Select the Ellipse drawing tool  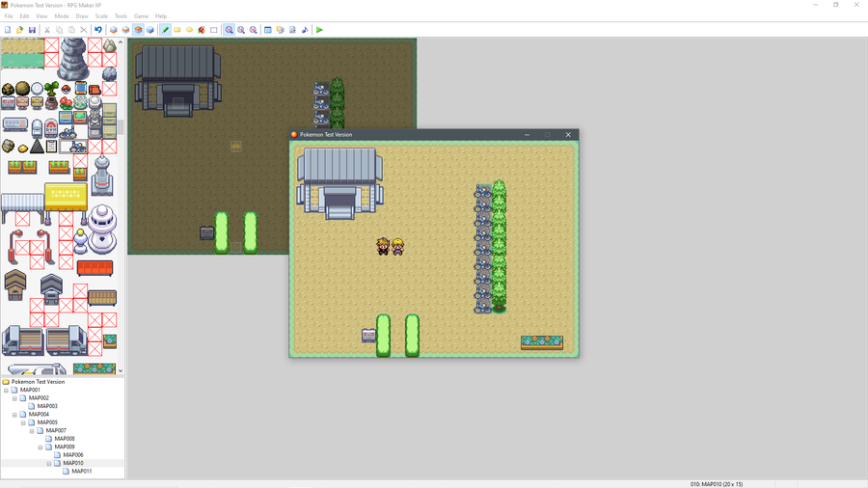pos(189,30)
